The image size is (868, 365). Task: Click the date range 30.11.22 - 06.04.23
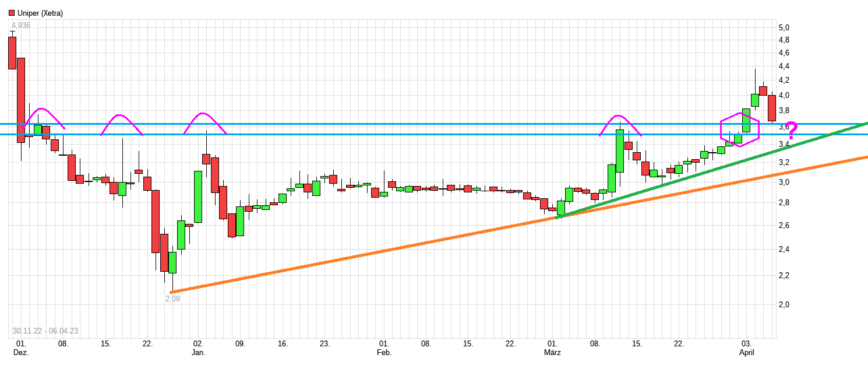click(45, 331)
